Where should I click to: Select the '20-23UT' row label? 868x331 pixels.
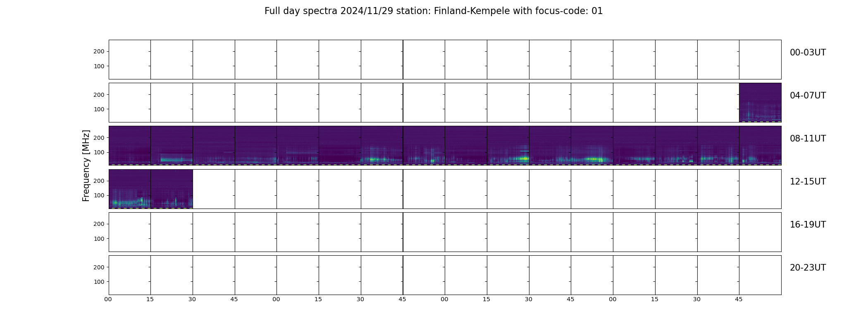pos(808,268)
